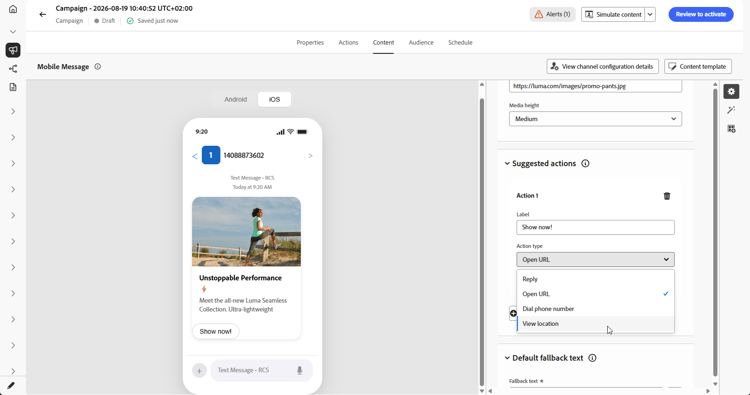
Task: Open the home icon in the sidebar
Action: pyautogui.click(x=13, y=9)
